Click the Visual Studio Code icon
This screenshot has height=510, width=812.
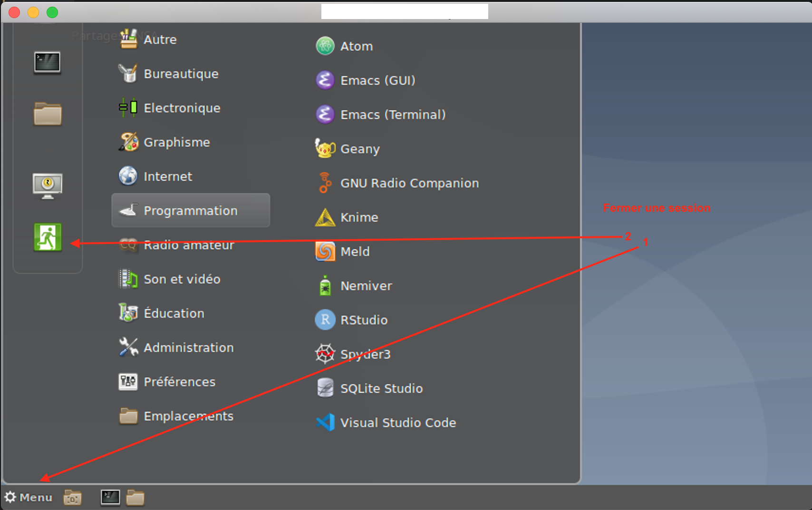coord(325,422)
